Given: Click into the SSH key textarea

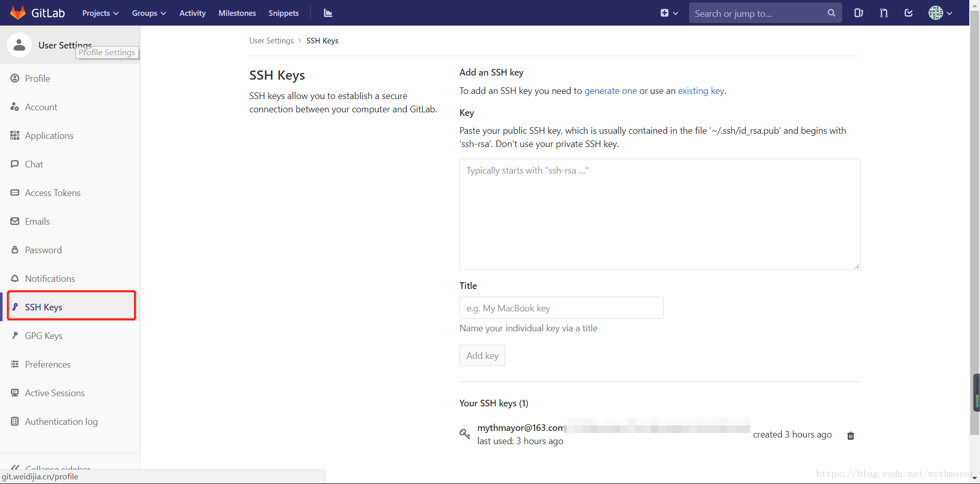Looking at the screenshot, I should pos(659,214).
